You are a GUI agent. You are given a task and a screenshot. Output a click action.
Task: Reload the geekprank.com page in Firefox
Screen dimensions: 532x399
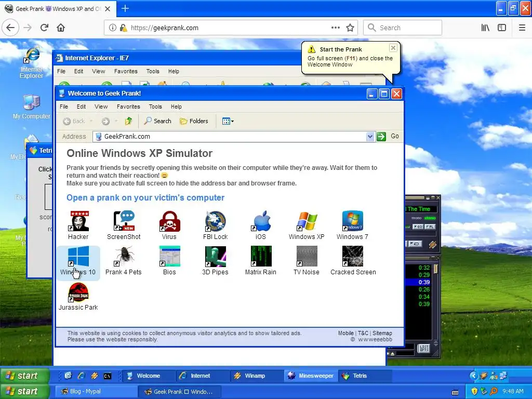pyautogui.click(x=44, y=28)
